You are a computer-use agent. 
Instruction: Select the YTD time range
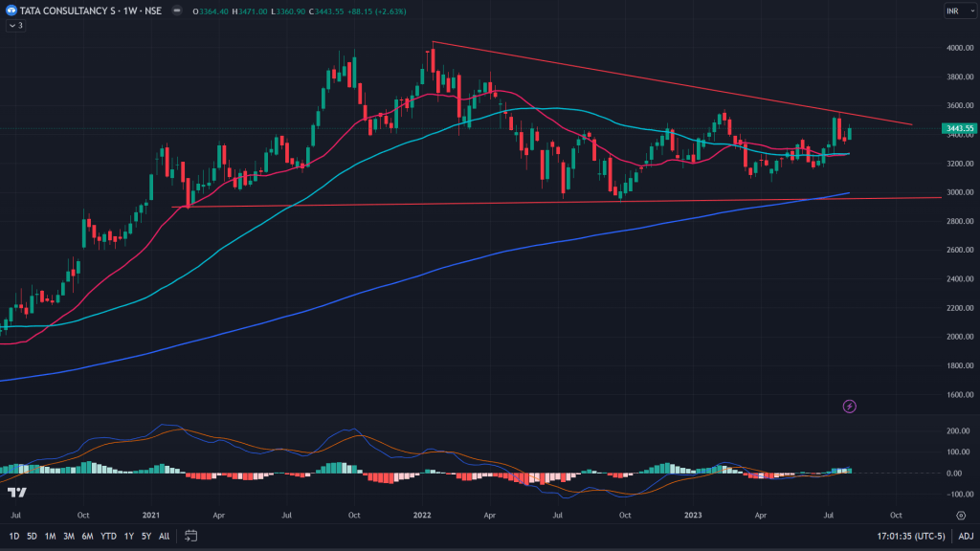[108, 536]
